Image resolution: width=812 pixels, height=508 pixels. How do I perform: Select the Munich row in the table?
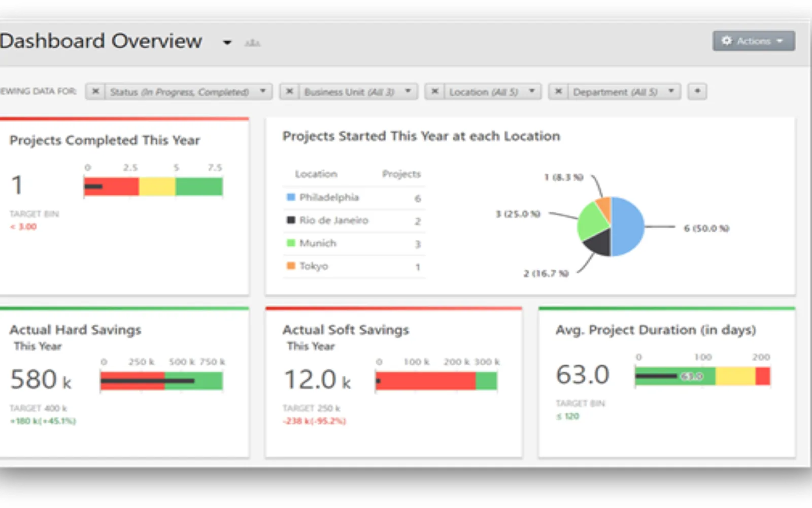354,243
